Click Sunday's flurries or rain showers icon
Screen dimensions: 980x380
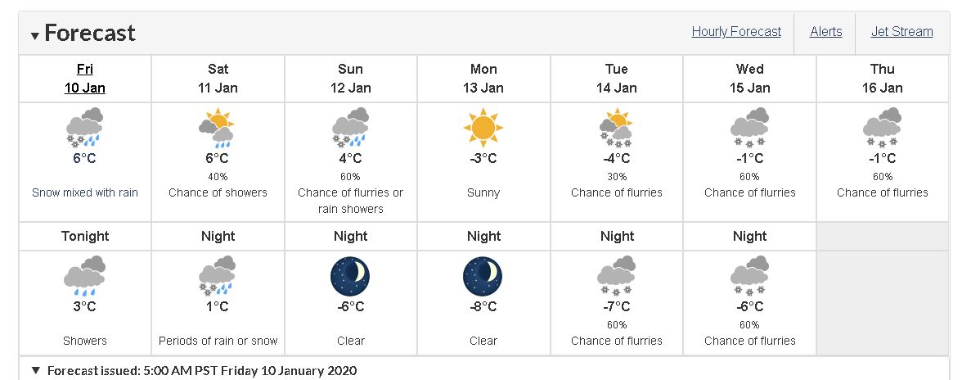tap(350, 128)
